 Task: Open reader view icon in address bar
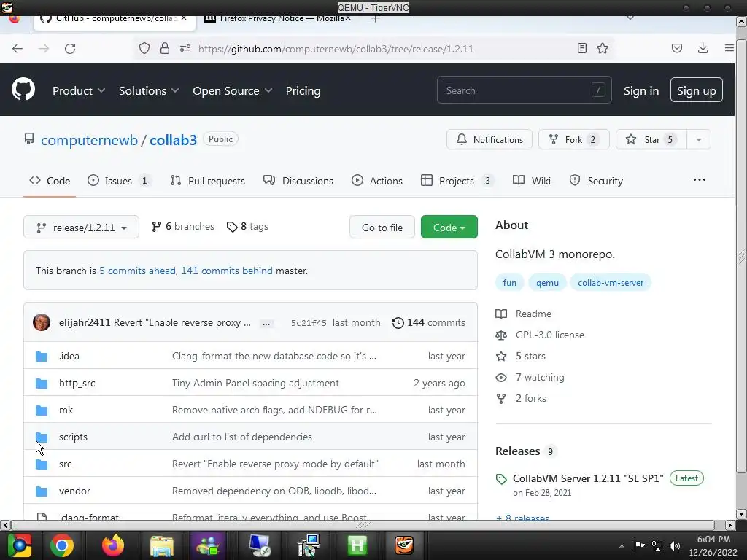point(581,48)
